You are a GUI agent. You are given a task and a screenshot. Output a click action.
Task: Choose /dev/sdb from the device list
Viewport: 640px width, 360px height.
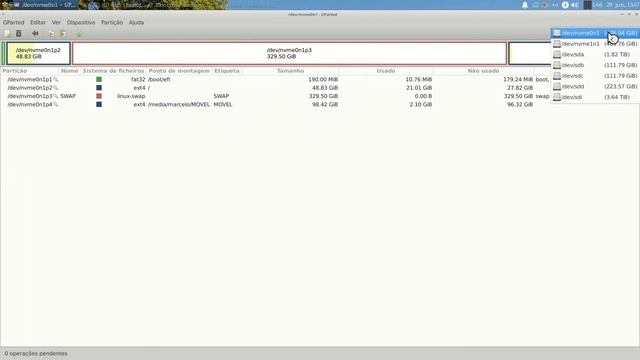pos(595,65)
